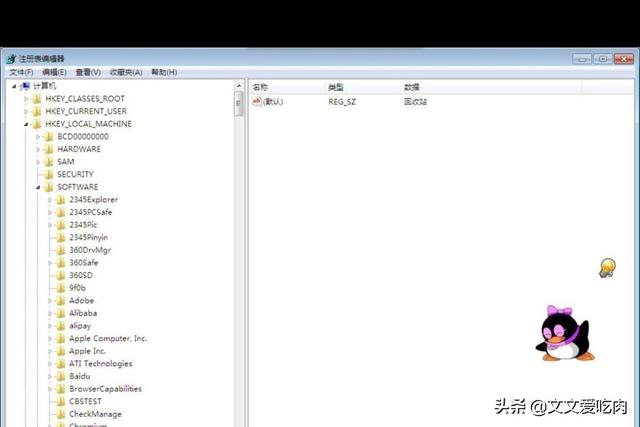Screen dimensions: 640x427
Task: Expand HKEY_CLASSES_ROOT arrow
Action: pos(26,99)
